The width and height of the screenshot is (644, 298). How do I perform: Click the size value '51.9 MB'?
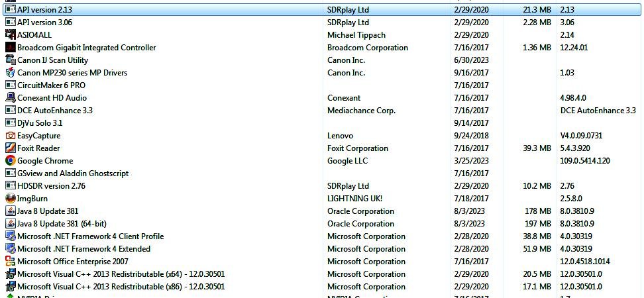pos(537,249)
